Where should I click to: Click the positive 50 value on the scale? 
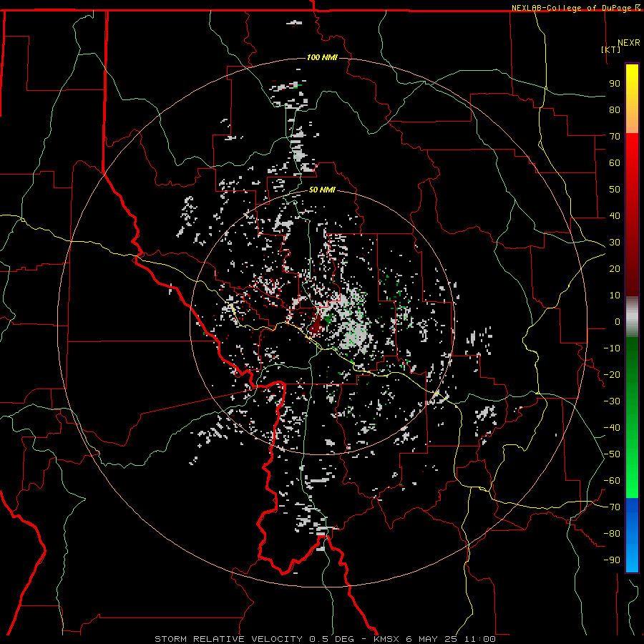click(615, 190)
